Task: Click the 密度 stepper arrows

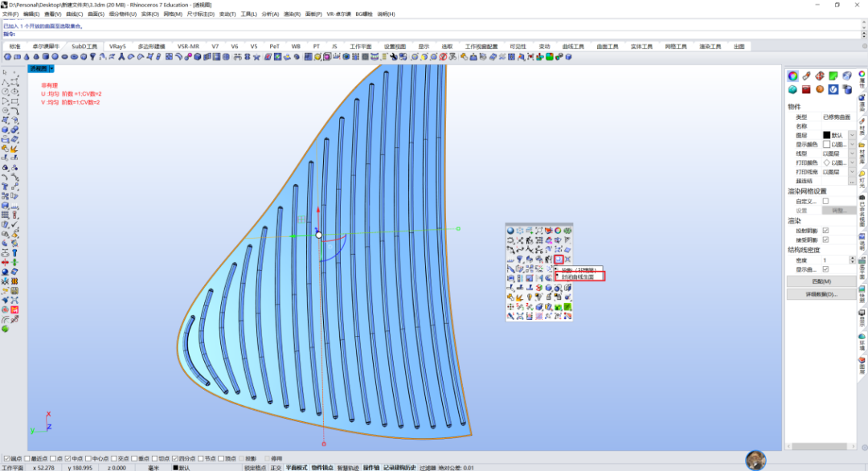Action: pos(852,260)
